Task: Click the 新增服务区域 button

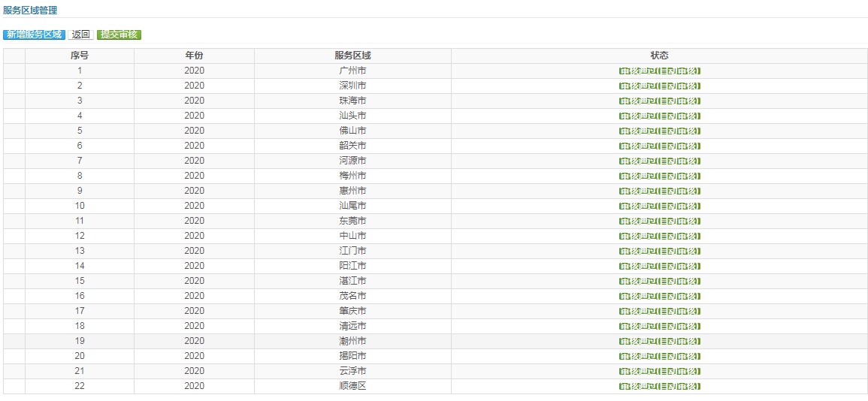Action: (x=34, y=35)
